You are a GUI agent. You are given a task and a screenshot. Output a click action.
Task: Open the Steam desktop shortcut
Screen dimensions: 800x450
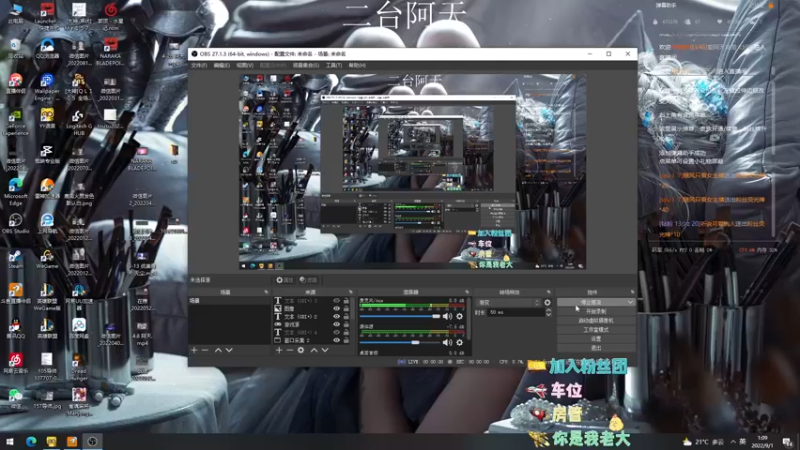[x=15, y=259]
